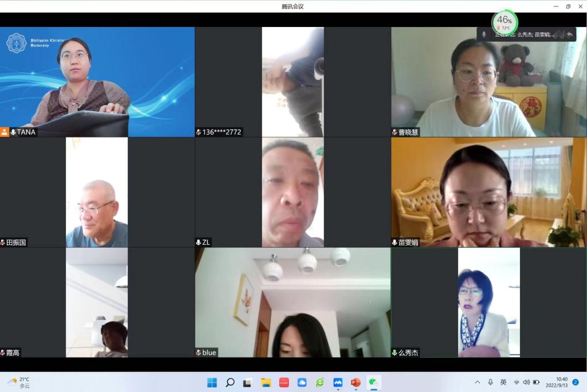
Task: Click the reply arrow in the speaking bar
Action: [569, 34]
